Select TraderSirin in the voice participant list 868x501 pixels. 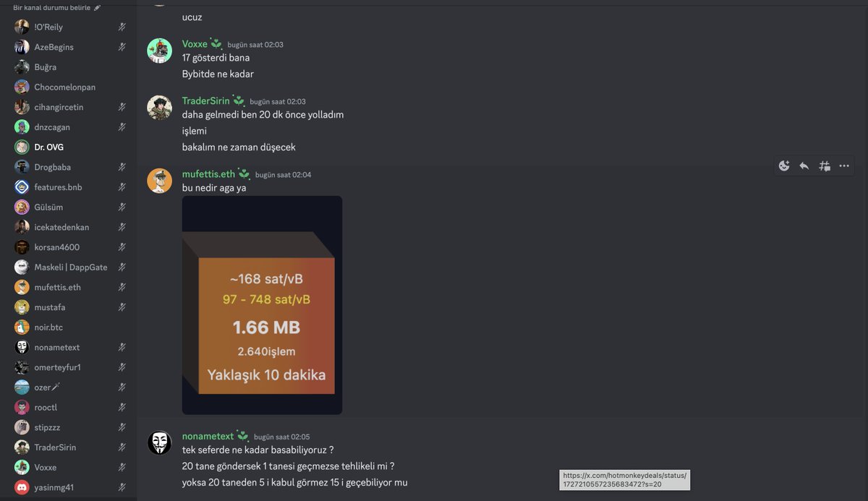pos(69,448)
